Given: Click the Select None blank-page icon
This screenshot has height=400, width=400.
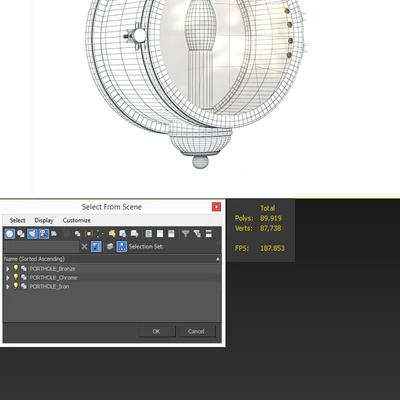Looking at the screenshot, I should [x=160, y=234].
